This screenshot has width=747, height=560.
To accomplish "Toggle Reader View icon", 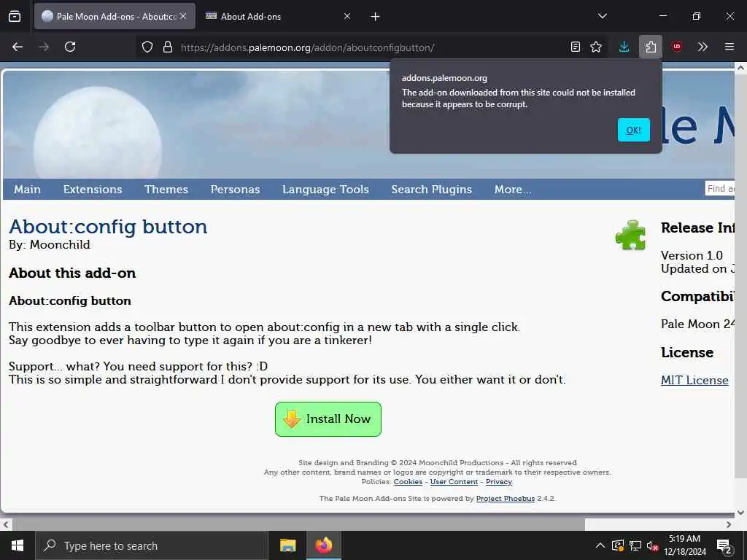I will pyautogui.click(x=576, y=47).
